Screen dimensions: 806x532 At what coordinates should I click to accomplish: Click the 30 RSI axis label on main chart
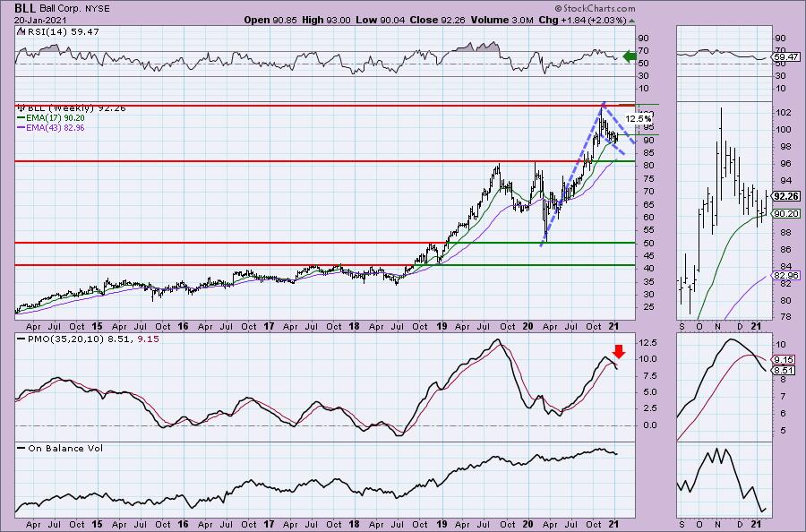(644, 76)
